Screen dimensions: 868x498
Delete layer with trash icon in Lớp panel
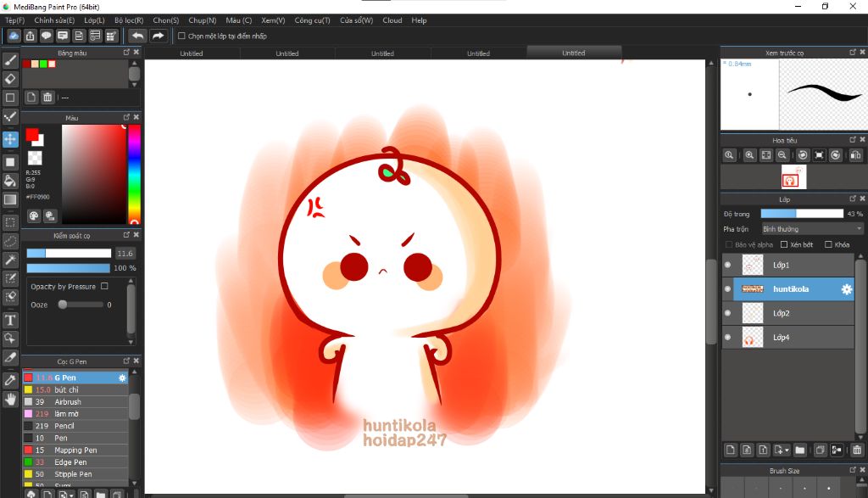point(857,450)
